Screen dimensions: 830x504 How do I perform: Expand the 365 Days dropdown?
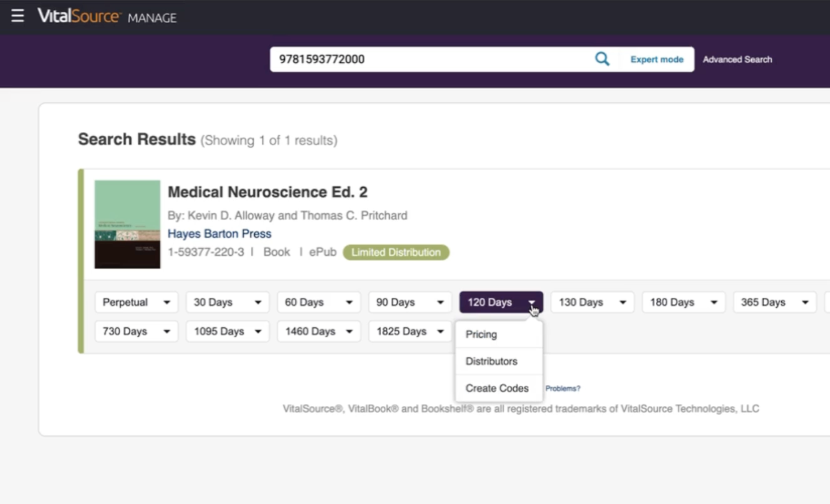pos(805,302)
